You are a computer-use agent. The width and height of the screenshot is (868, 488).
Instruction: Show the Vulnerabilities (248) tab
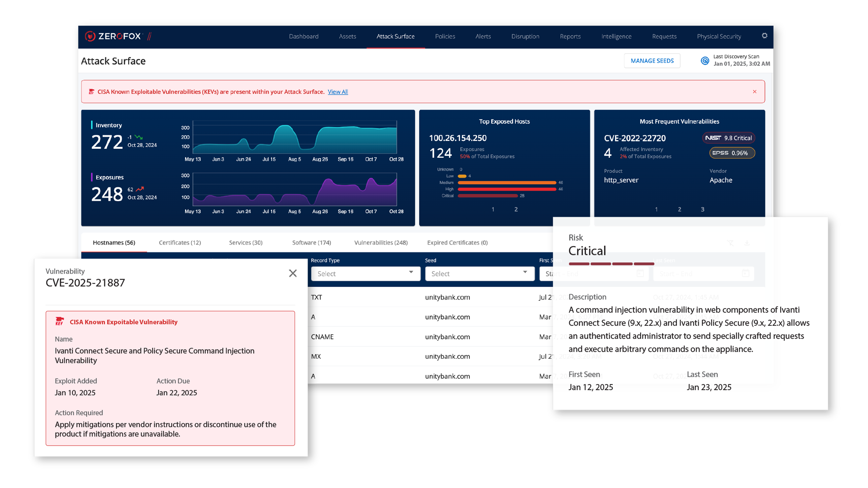coord(381,242)
